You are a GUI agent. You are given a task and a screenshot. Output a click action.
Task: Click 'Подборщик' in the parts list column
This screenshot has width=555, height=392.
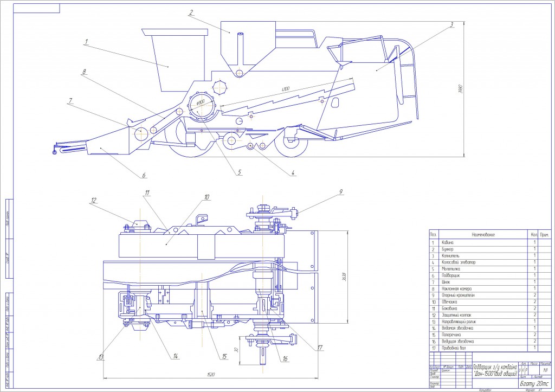point(451,275)
